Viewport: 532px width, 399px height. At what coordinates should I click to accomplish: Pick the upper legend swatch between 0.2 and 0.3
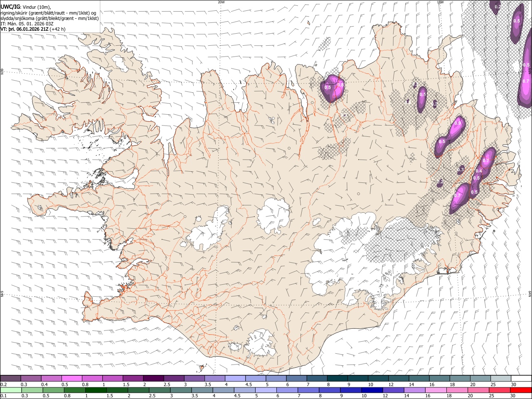click(10, 378)
